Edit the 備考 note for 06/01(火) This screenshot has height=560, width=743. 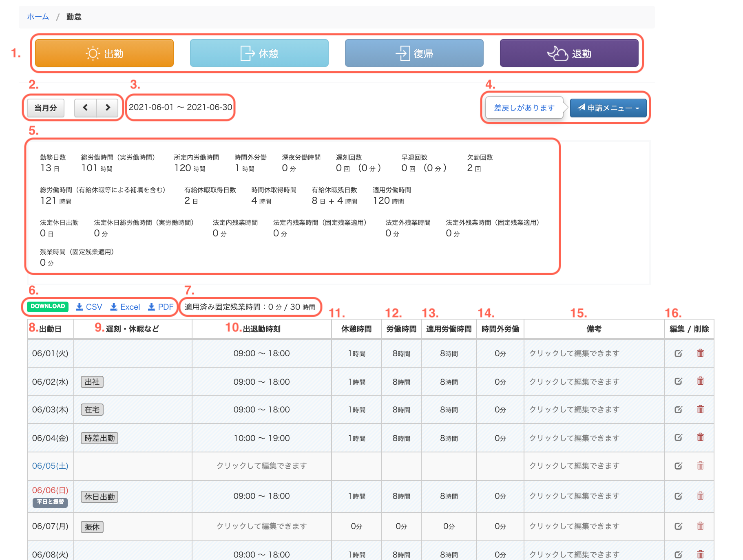tap(594, 353)
